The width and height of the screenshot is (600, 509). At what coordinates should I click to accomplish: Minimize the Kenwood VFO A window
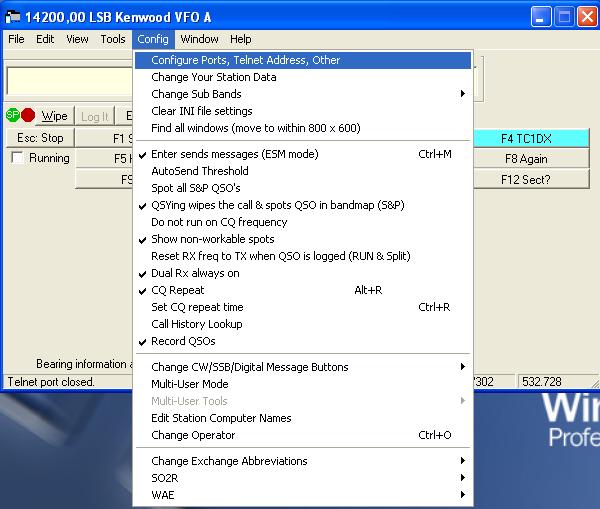point(541,17)
